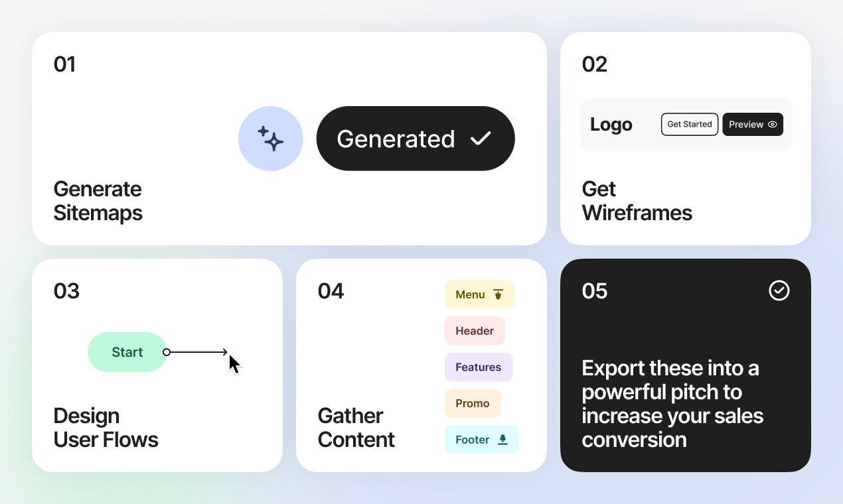
Task: Select the pink Header content tag
Action: click(x=475, y=331)
